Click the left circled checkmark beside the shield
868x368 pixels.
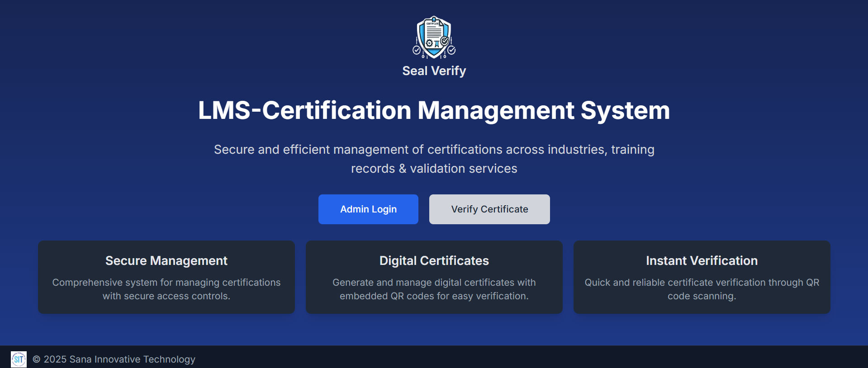(x=417, y=50)
